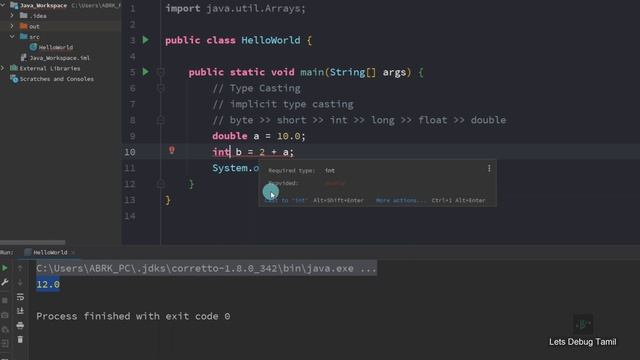Click HelloWorld class icon in project tree

(33, 47)
